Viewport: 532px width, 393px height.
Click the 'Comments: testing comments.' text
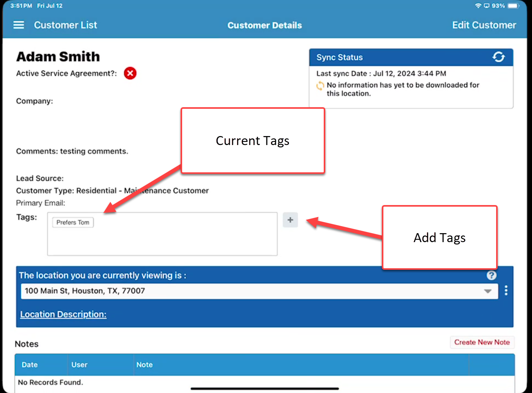(72, 151)
